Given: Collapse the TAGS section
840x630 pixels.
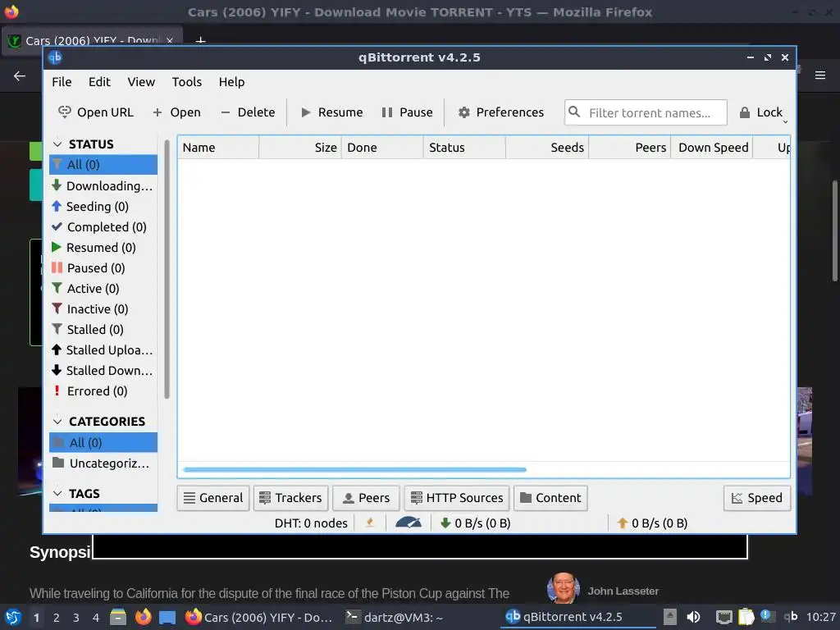Looking at the screenshot, I should click(x=57, y=493).
